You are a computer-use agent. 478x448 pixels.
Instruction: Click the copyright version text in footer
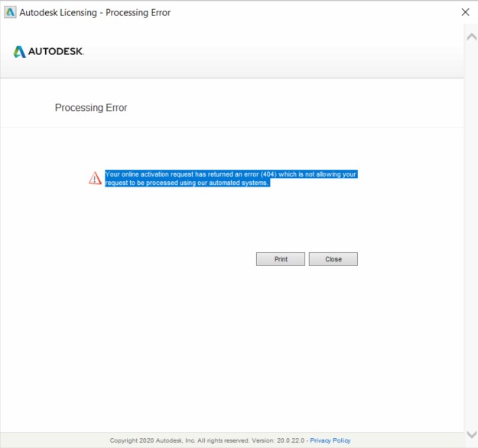207,440
